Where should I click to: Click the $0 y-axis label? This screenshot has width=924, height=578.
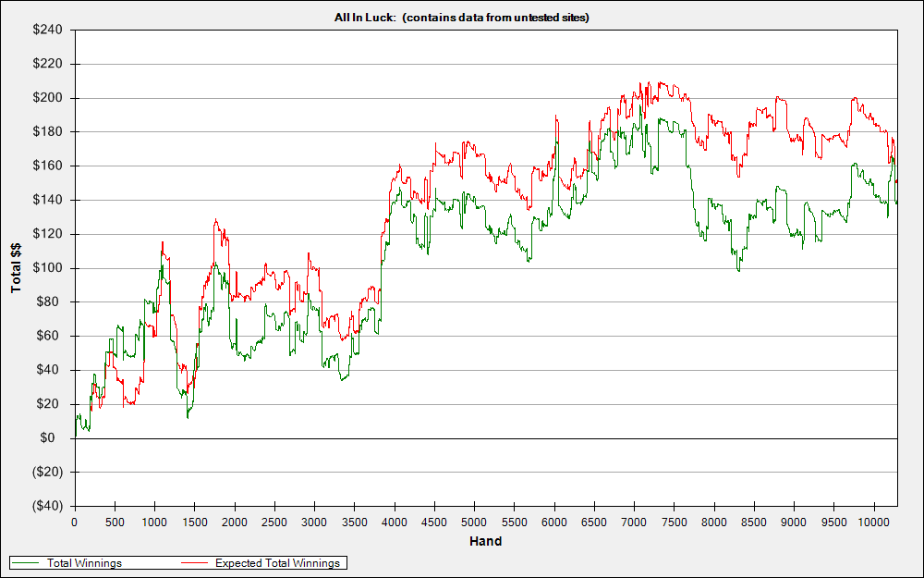click(x=55, y=438)
